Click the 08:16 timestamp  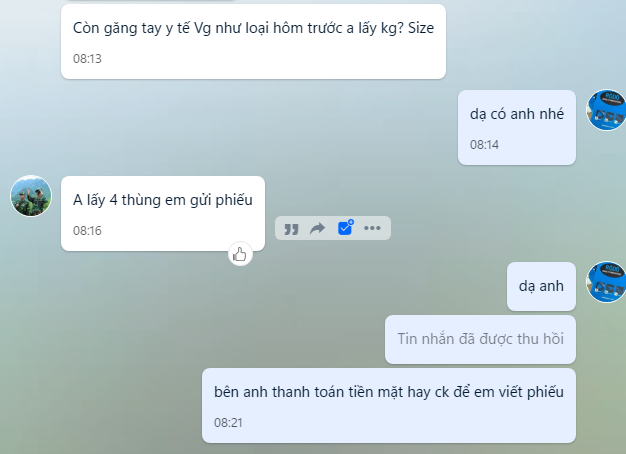[x=87, y=231]
